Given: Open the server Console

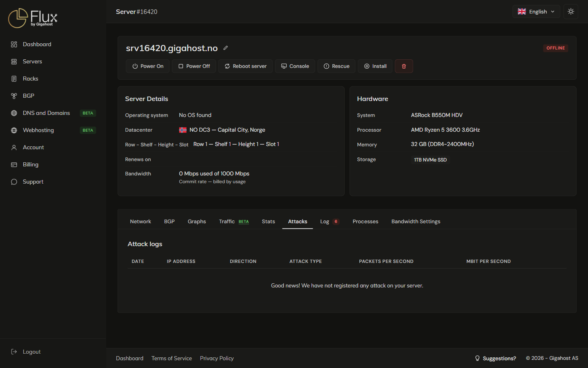Looking at the screenshot, I should (x=295, y=66).
